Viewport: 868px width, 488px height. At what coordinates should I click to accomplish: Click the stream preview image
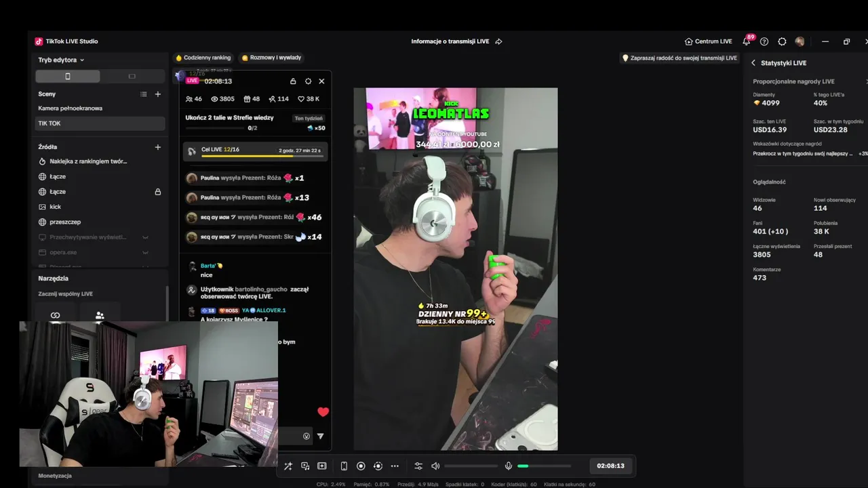pyautogui.click(x=455, y=269)
